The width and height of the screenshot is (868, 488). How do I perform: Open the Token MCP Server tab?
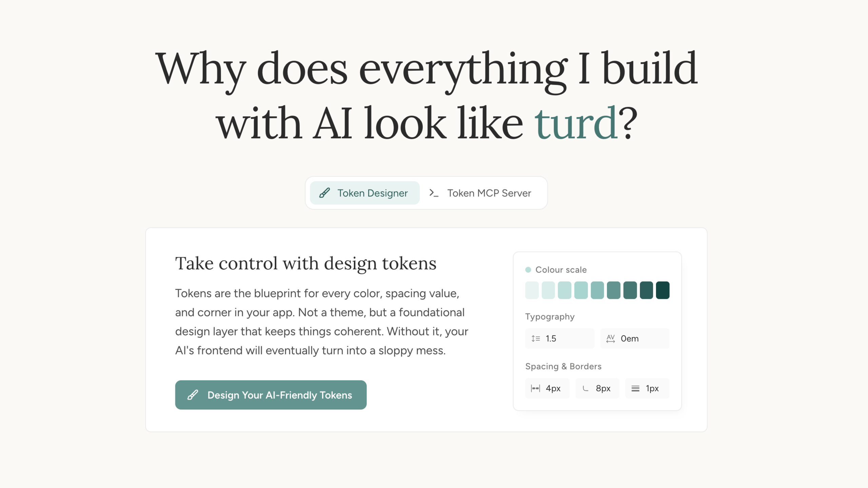click(x=481, y=193)
